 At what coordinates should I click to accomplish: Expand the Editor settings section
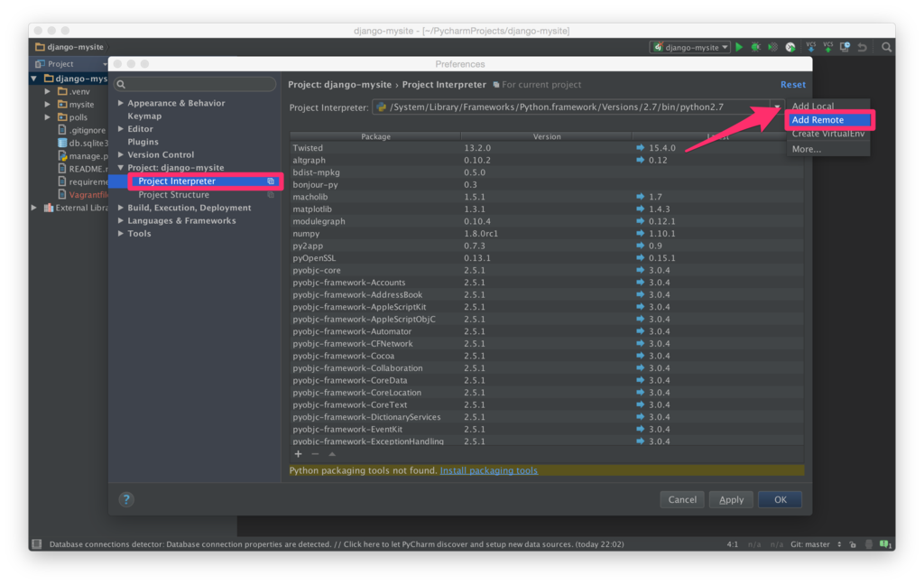[121, 128]
